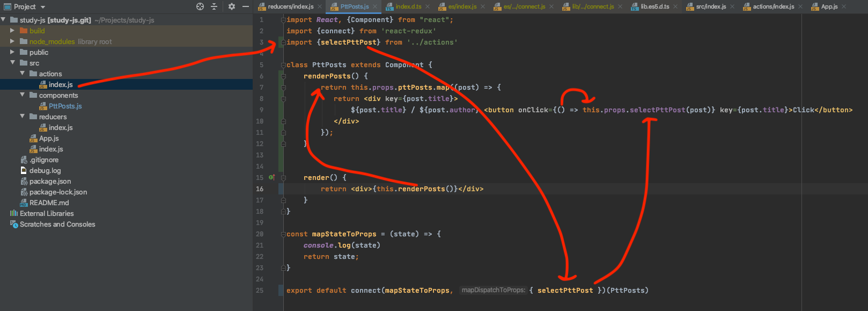868x311 pixels.
Task: Toggle fold marker for renderPosts method line 6
Action: [x=283, y=76]
